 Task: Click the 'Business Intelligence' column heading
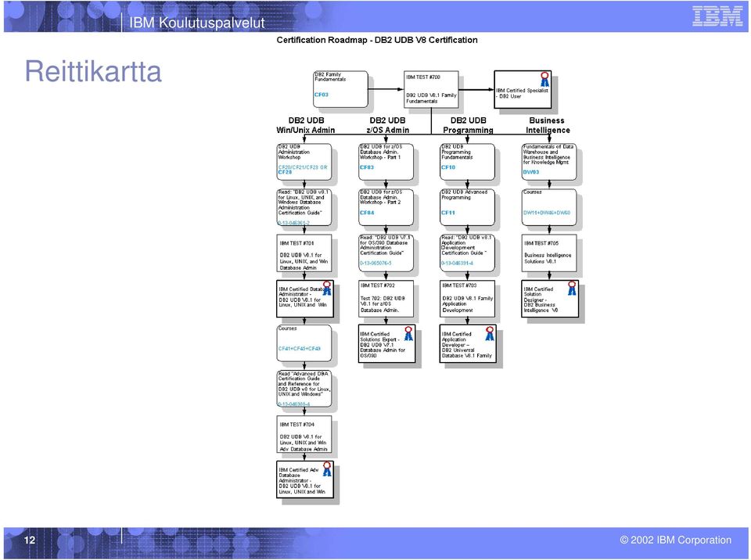pos(548,125)
